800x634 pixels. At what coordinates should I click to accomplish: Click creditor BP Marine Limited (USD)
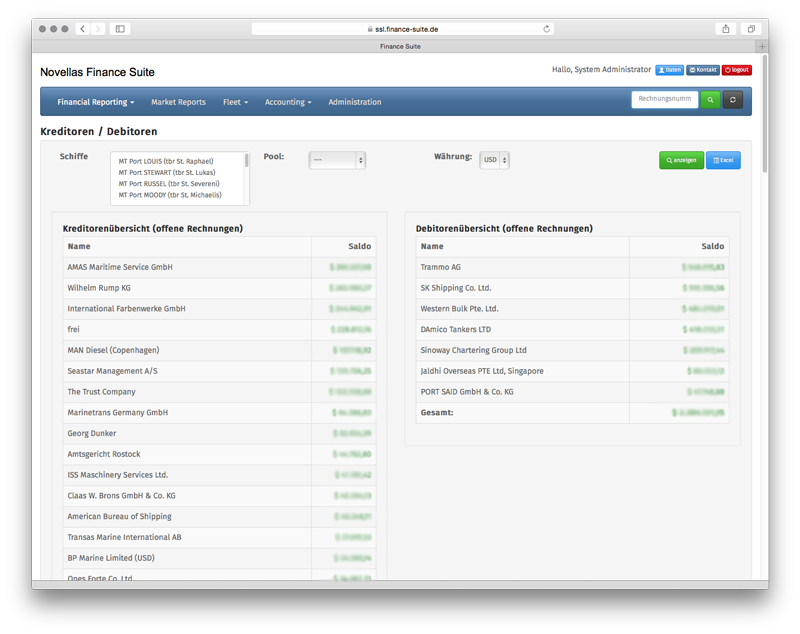click(111, 558)
